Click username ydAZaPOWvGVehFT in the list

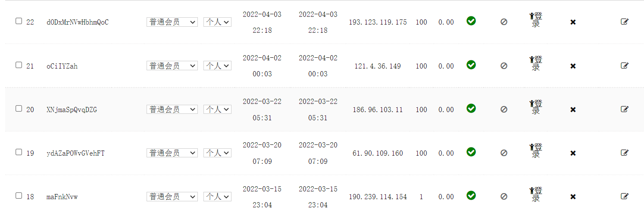tap(75, 153)
